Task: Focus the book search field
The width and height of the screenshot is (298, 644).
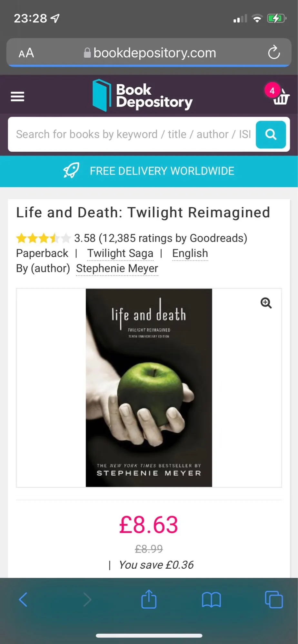Action: (132, 134)
